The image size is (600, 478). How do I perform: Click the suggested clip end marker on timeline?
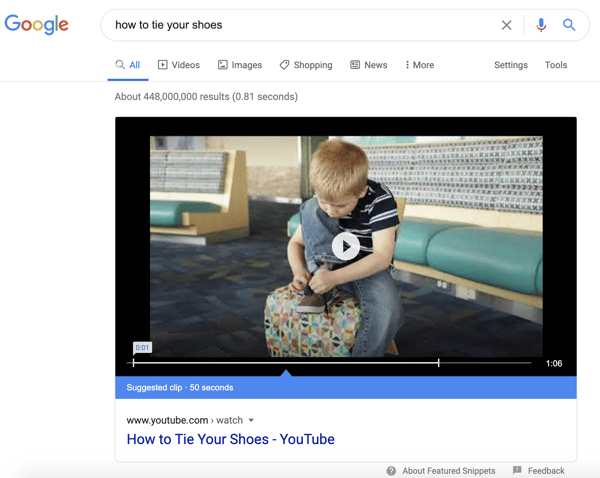439,362
